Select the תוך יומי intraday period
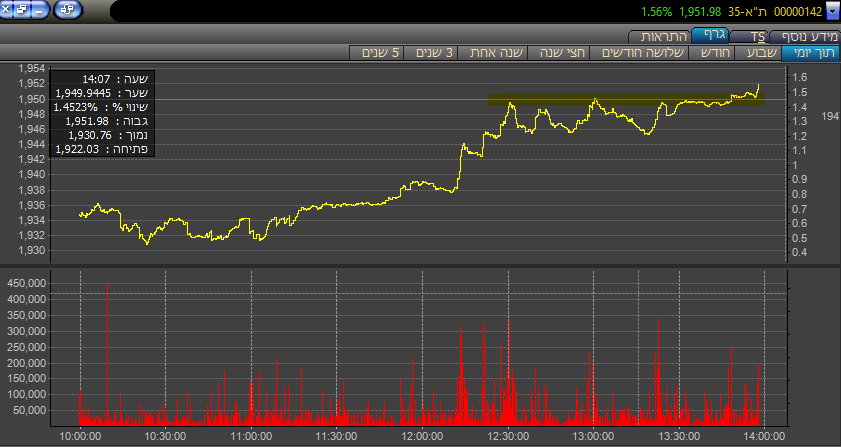The width and height of the screenshot is (841, 447). click(810, 53)
